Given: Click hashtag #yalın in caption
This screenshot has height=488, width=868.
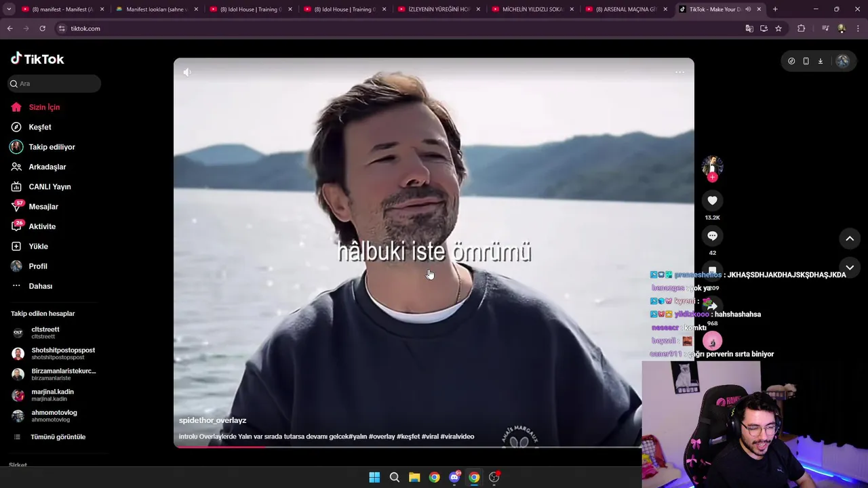Looking at the screenshot, I should pyautogui.click(x=357, y=436).
